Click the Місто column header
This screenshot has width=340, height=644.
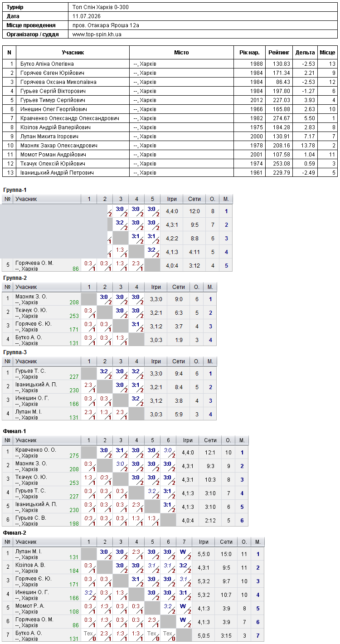click(181, 53)
